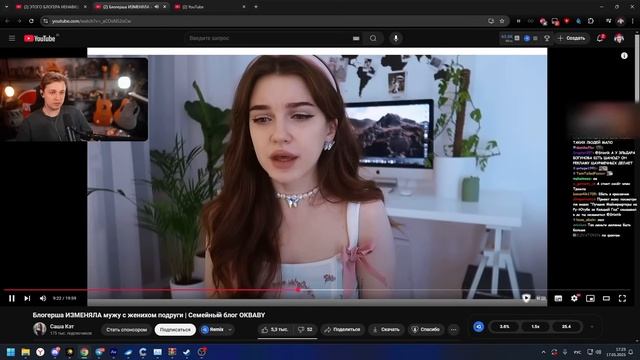Click the Подписаться subscribe button

pyautogui.click(x=175, y=329)
